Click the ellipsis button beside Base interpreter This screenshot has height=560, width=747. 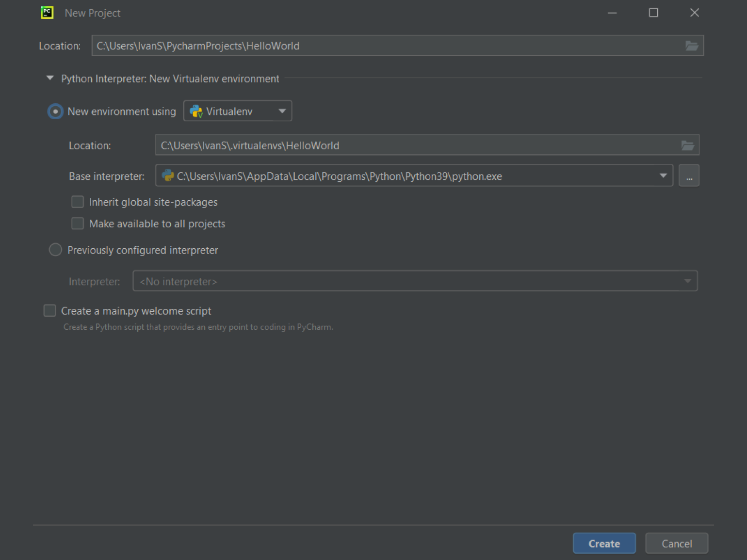coord(689,176)
